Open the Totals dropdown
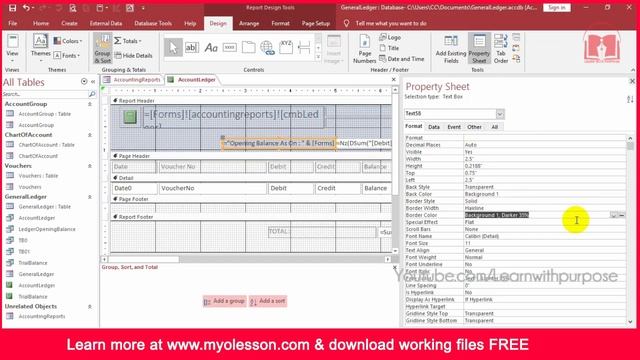Image resolution: width=640 pixels, height=360 pixels. tap(128, 41)
